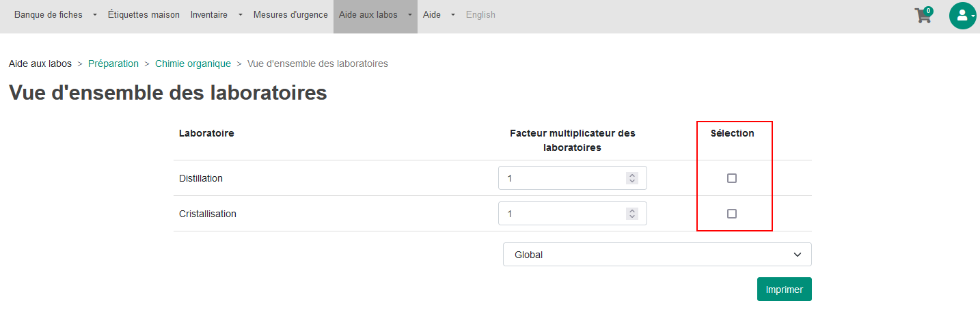Check the Distillation selection checkbox
Image resolution: width=980 pixels, height=325 pixels.
(x=732, y=178)
